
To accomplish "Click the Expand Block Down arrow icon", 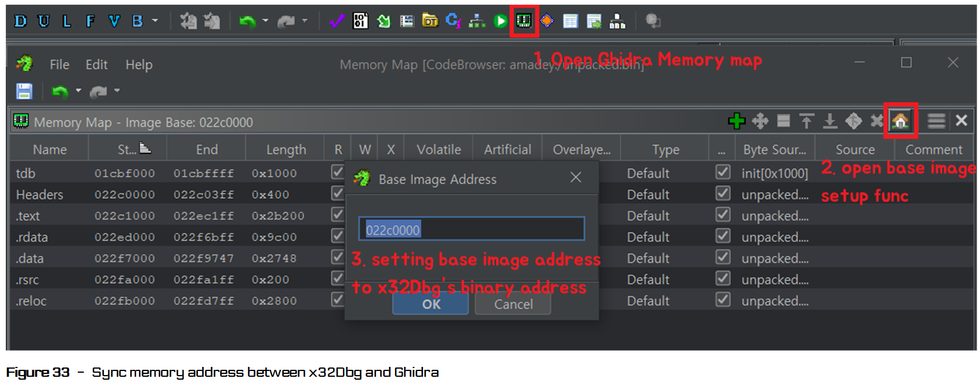I will [830, 121].
